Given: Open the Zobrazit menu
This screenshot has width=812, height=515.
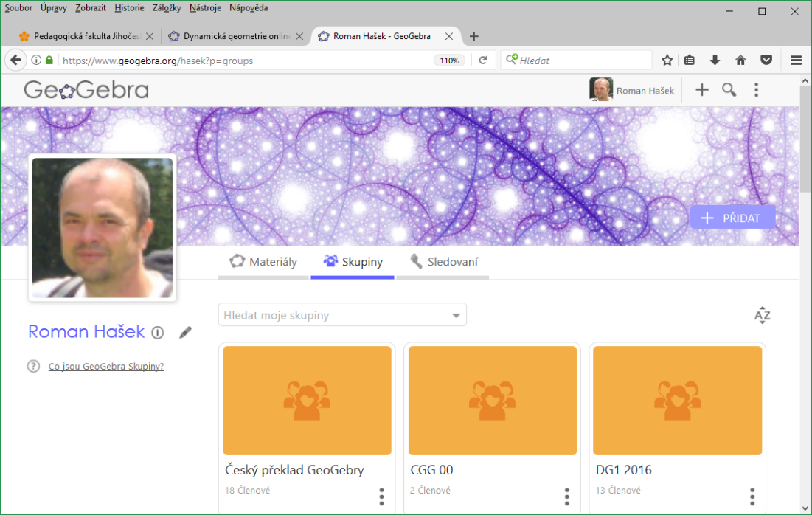Looking at the screenshot, I should (x=91, y=8).
